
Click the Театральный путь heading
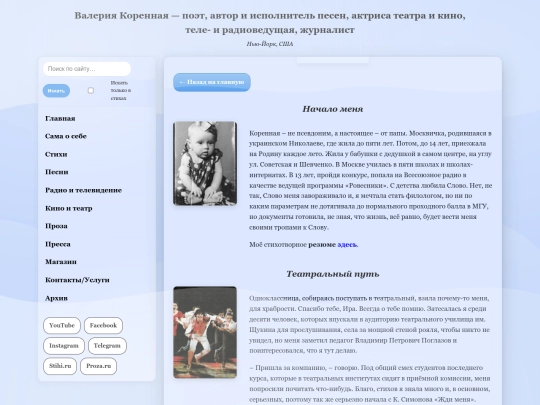point(333,274)
